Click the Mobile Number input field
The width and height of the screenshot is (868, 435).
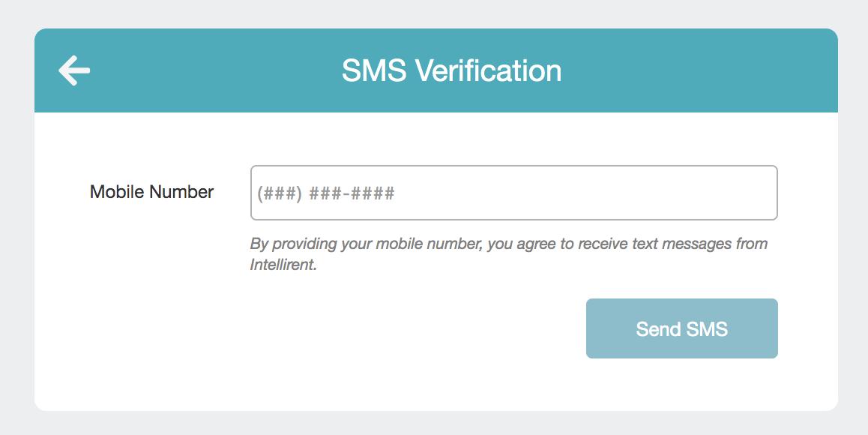pyautogui.click(x=513, y=193)
